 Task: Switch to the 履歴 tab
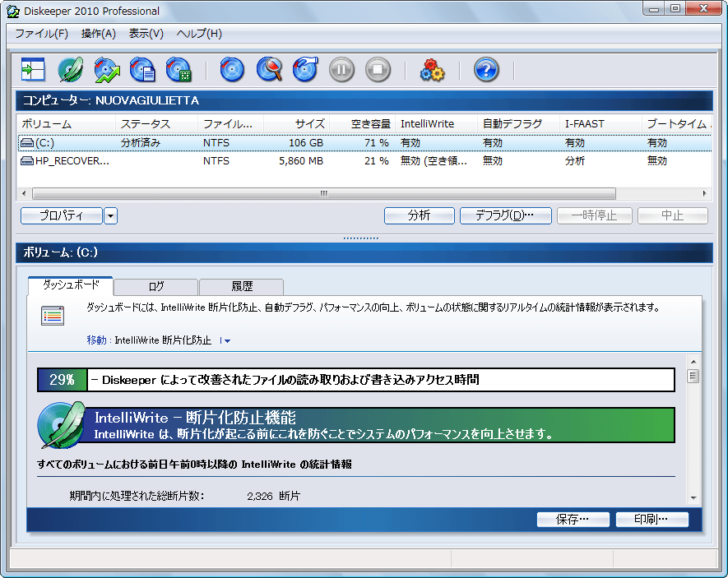coord(241,287)
